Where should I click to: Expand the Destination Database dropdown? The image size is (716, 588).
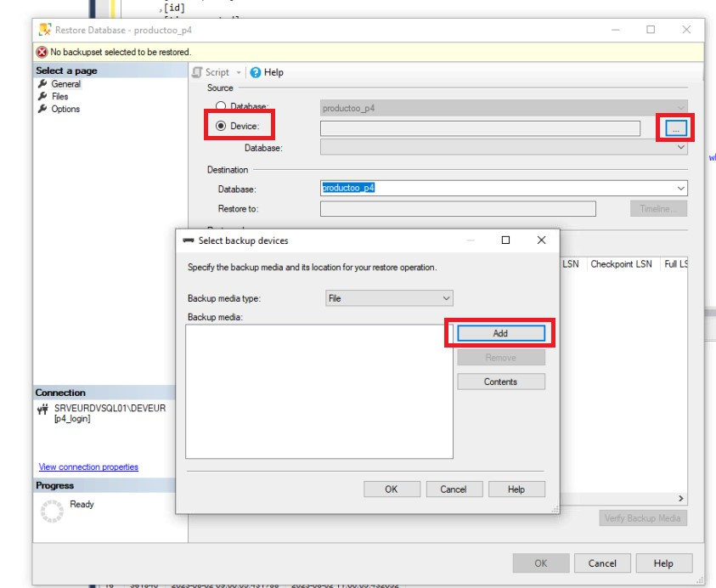click(x=681, y=189)
